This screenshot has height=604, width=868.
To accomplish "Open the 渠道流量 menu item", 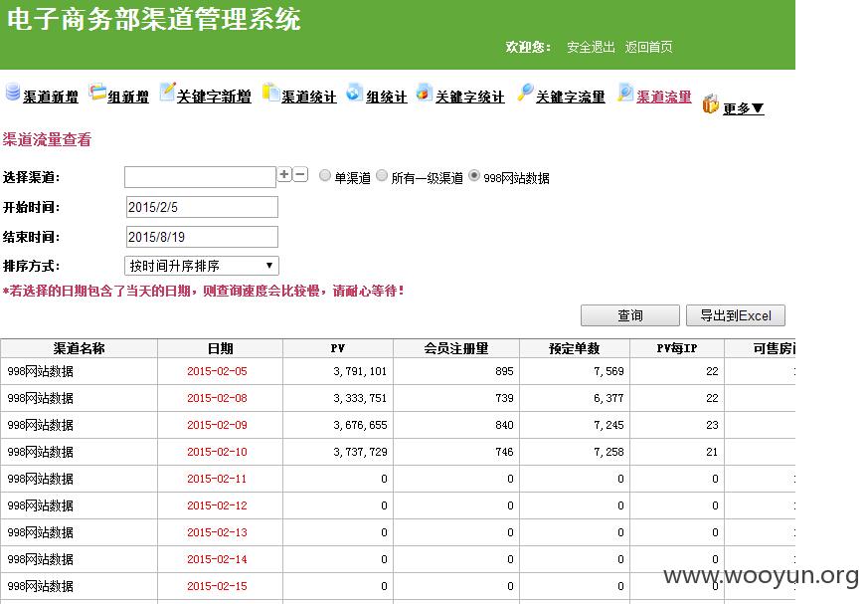I will click(x=664, y=97).
